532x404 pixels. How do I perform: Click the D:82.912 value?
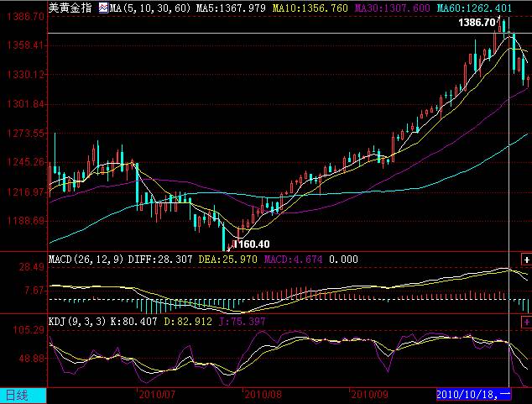[188, 321]
